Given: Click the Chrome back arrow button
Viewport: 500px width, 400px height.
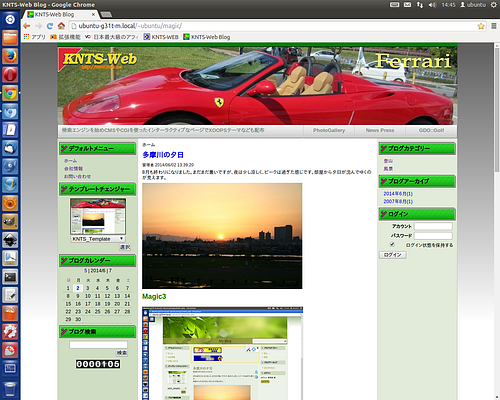Looking at the screenshot, I should coord(27,26).
